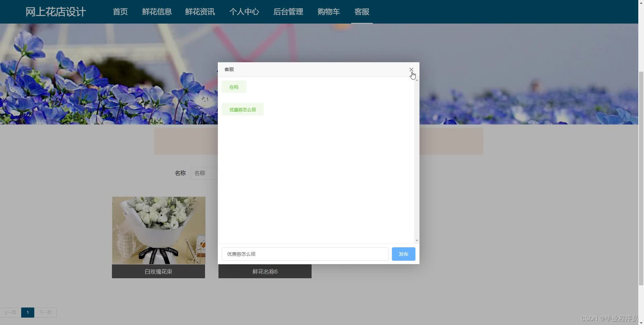This screenshot has width=644, height=325.
Task: Click the 名称 search input
Action: pyautogui.click(x=205, y=173)
